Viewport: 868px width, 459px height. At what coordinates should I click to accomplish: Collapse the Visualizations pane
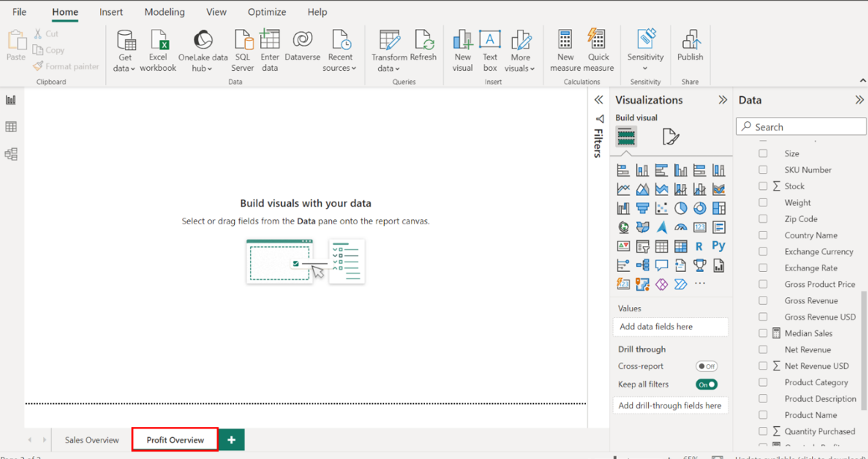tap(722, 100)
